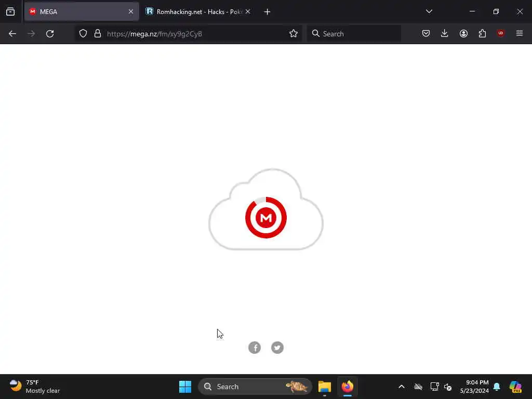Click the Firefox taskbar icon
Viewport: 532px width, 399px height.
[348, 387]
